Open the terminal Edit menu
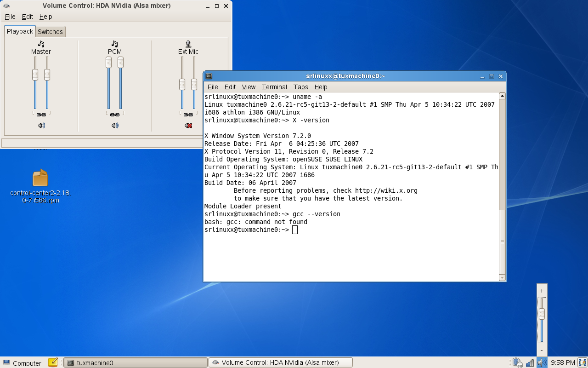588x368 pixels. pos(230,87)
